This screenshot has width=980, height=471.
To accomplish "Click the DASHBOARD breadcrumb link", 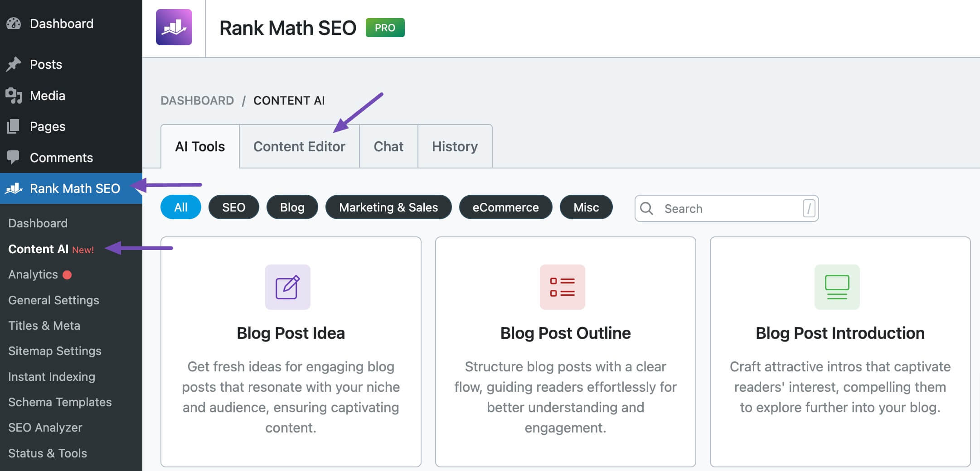I will [x=198, y=100].
